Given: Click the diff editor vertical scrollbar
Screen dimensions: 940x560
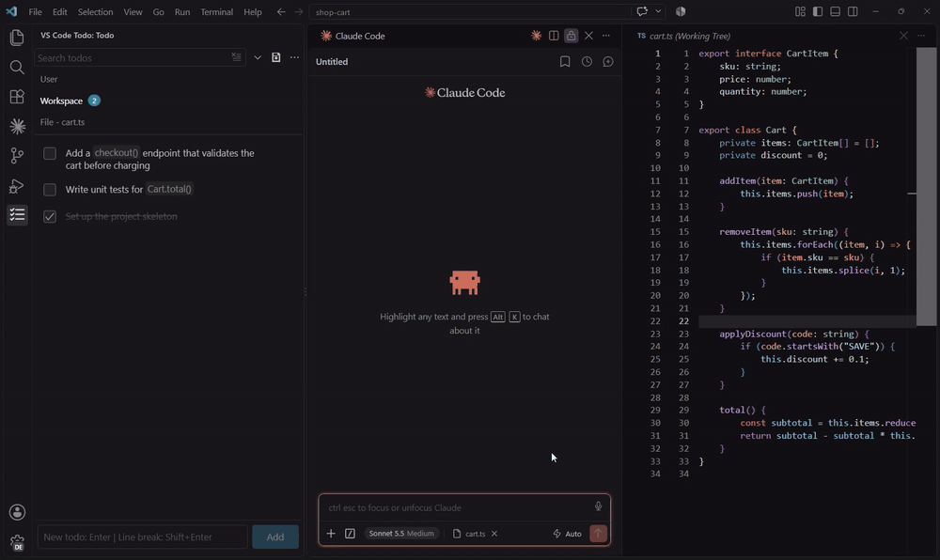Looking at the screenshot, I should pyautogui.click(x=926, y=186).
